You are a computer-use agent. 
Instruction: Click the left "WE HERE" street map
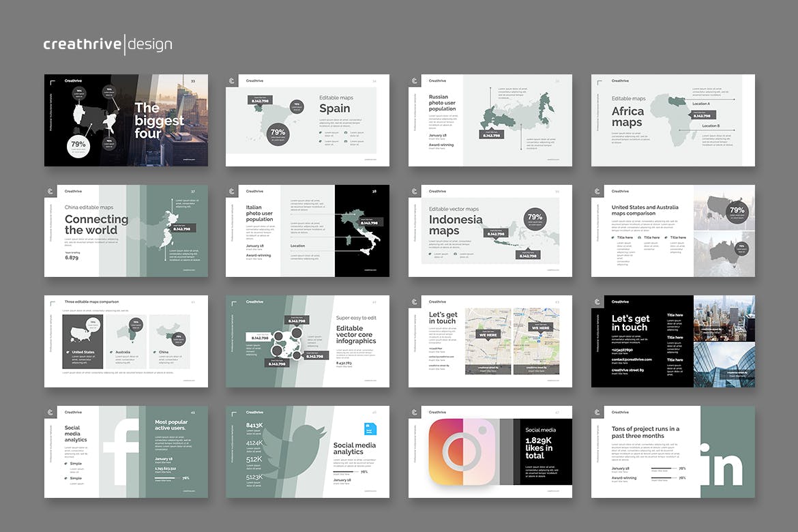[x=488, y=341]
